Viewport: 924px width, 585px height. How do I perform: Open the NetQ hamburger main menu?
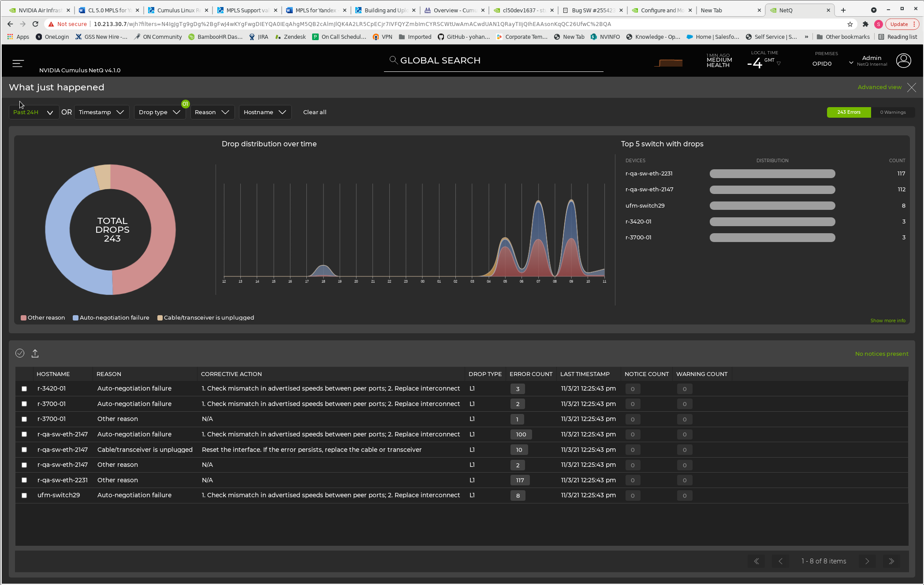click(x=18, y=63)
